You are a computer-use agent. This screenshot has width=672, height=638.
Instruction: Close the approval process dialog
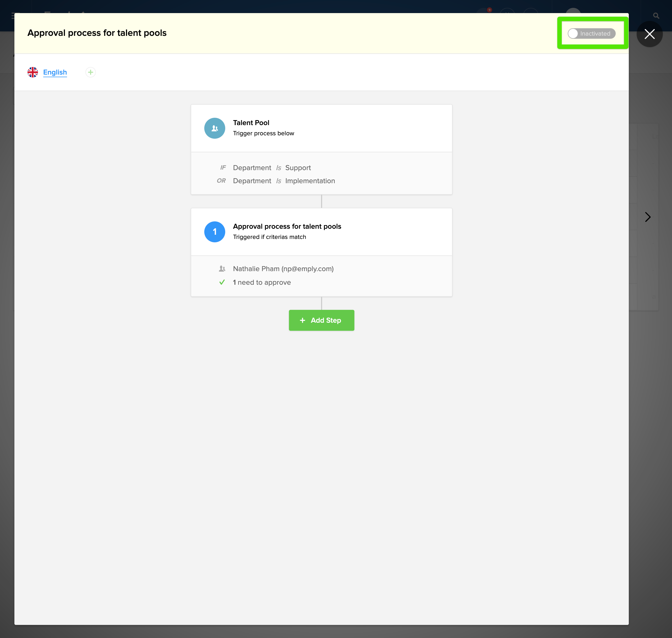649,34
